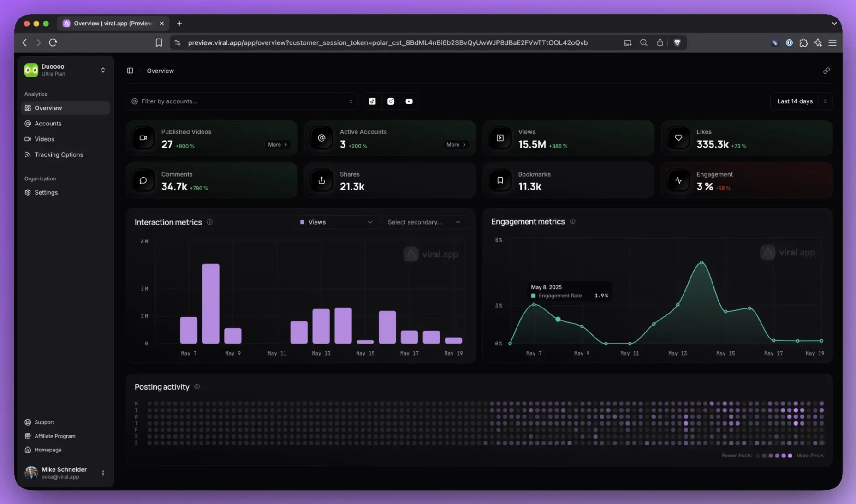Open the Accounts page in sidebar
856x504 pixels.
coord(48,124)
